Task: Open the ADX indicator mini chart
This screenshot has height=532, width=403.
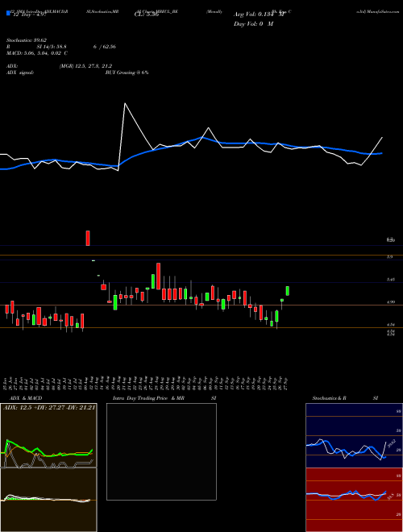Action: 48,435
